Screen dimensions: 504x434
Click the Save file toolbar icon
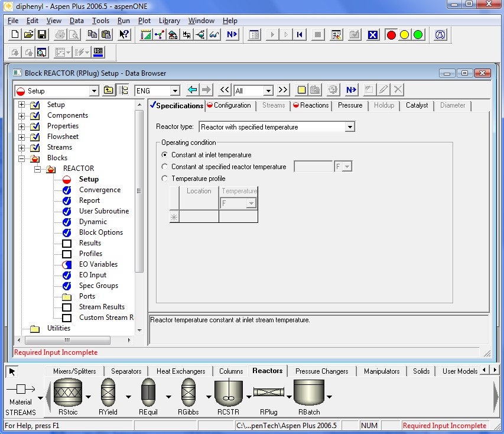tap(42, 35)
